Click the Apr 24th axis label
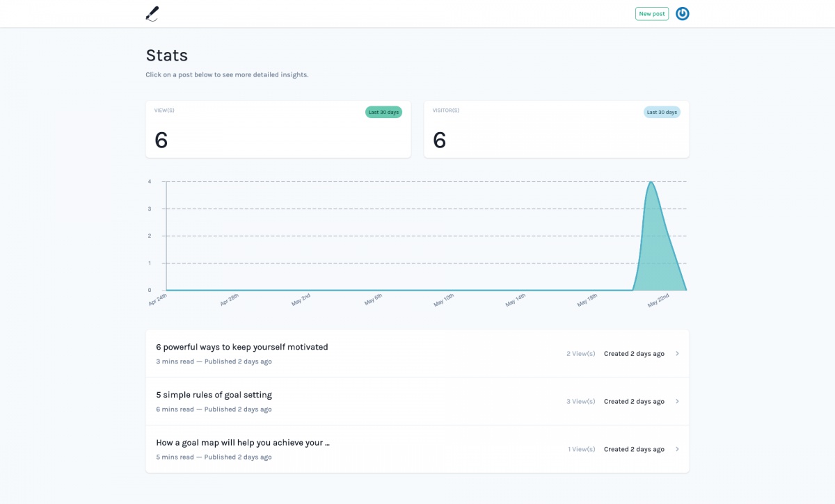The width and height of the screenshot is (835, 504). (x=157, y=300)
